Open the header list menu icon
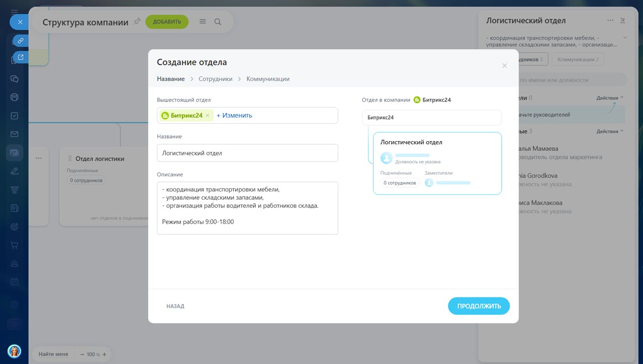Screen dimensions: 643x364 [203, 22]
